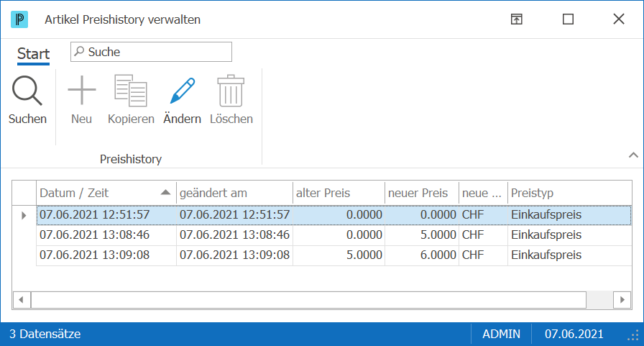Screen dimensions: 644x346
Task: Click the horizontal scrollbar thumb
Action: pyautogui.click(x=308, y=300)
